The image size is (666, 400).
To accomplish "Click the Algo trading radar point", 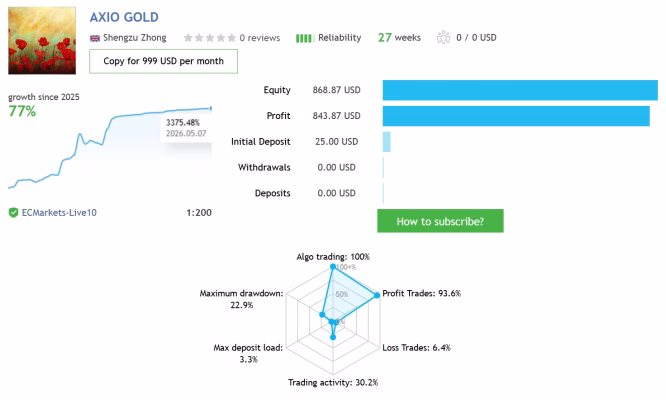I will pyautogui.click(x=333, y=267).
